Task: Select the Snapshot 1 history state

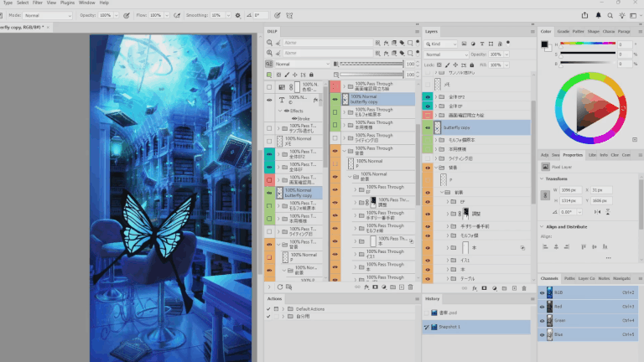Action: pyautogui.click(x=476, y=327)
